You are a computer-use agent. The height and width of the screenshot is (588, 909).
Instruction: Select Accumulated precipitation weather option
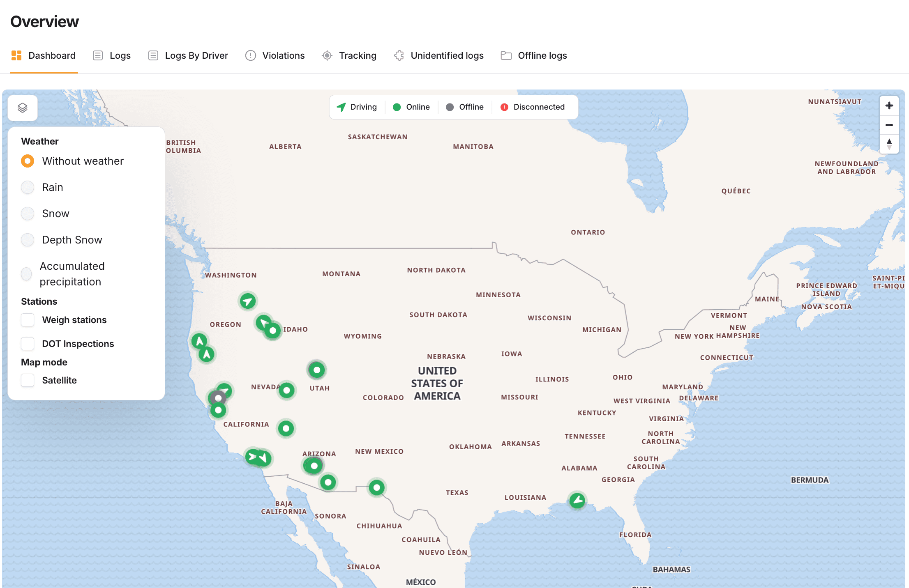(26, 274)
